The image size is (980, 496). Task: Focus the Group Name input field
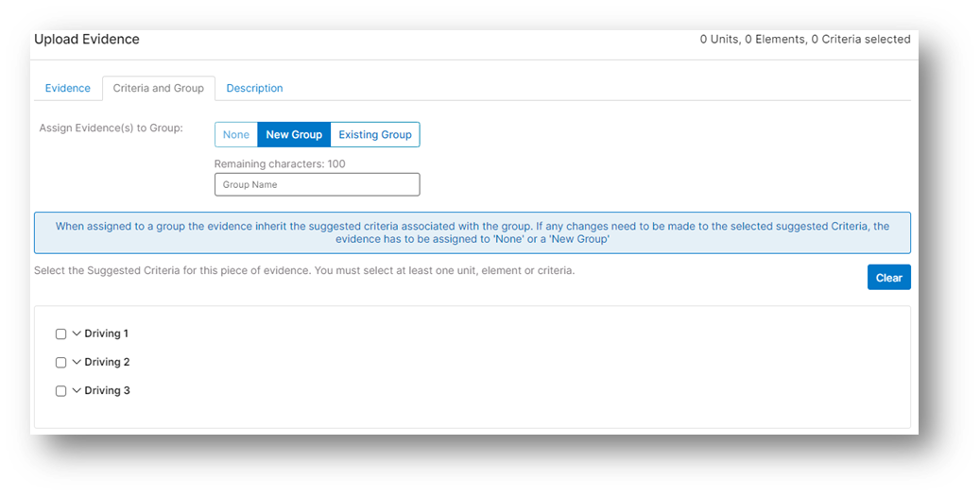[x=317, y=184]
